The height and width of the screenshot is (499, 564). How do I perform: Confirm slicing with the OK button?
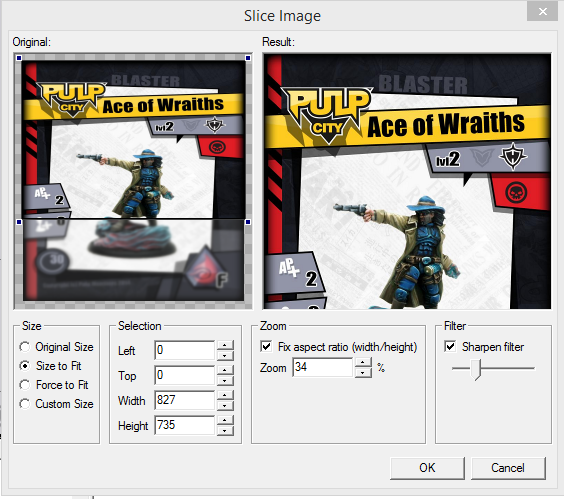tap(427, 468)
